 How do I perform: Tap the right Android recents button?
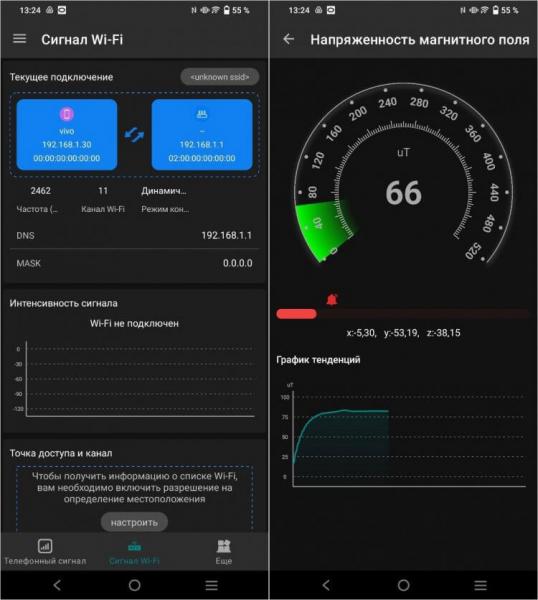coord(481,585)
